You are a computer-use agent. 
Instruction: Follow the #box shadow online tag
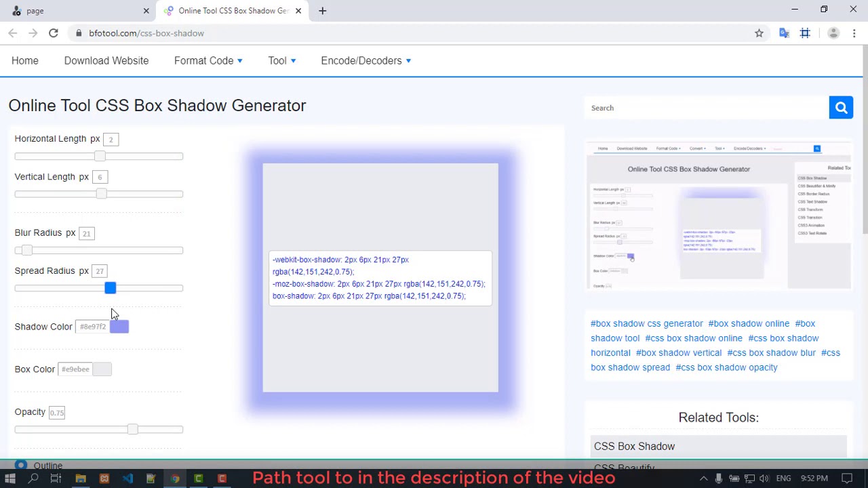tap(749, 324)
